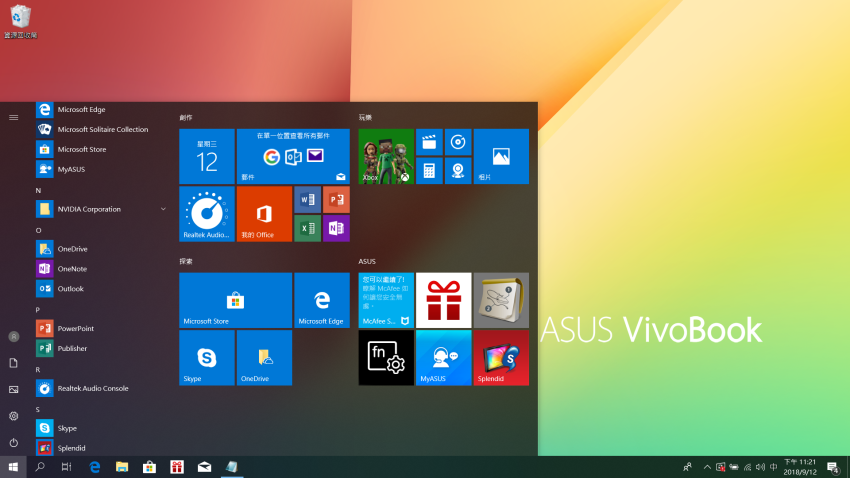Viewport: 850px width, 478px height.
Task: Open the Mail tile
Action: (293, 157)
